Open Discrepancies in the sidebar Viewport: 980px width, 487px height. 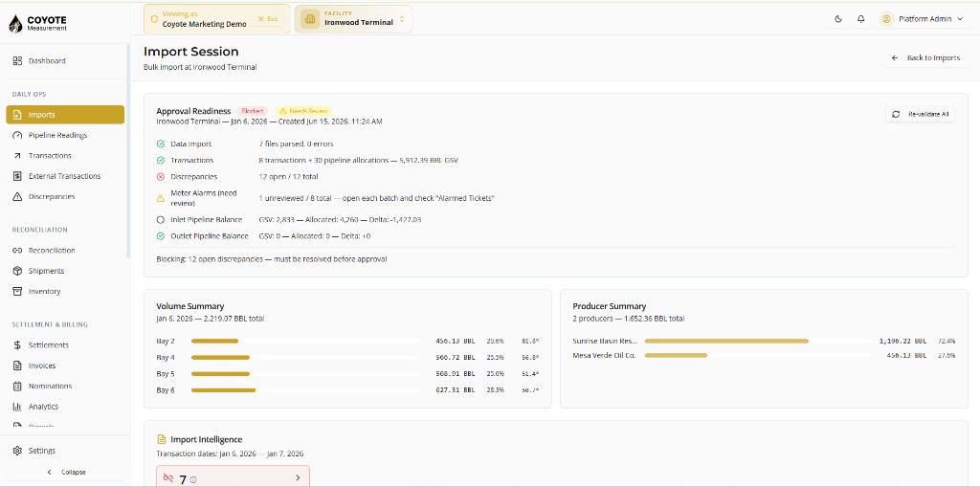[x=65, y=196]
